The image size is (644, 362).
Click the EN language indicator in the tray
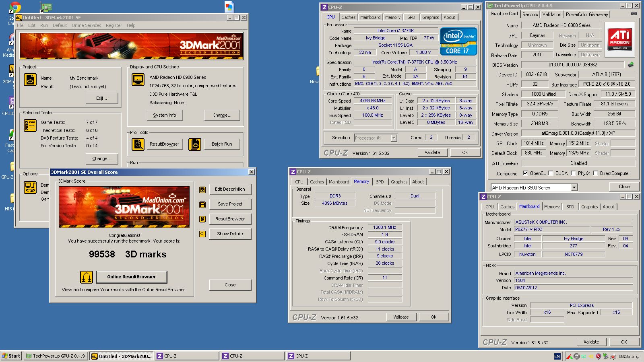[557, 356]
